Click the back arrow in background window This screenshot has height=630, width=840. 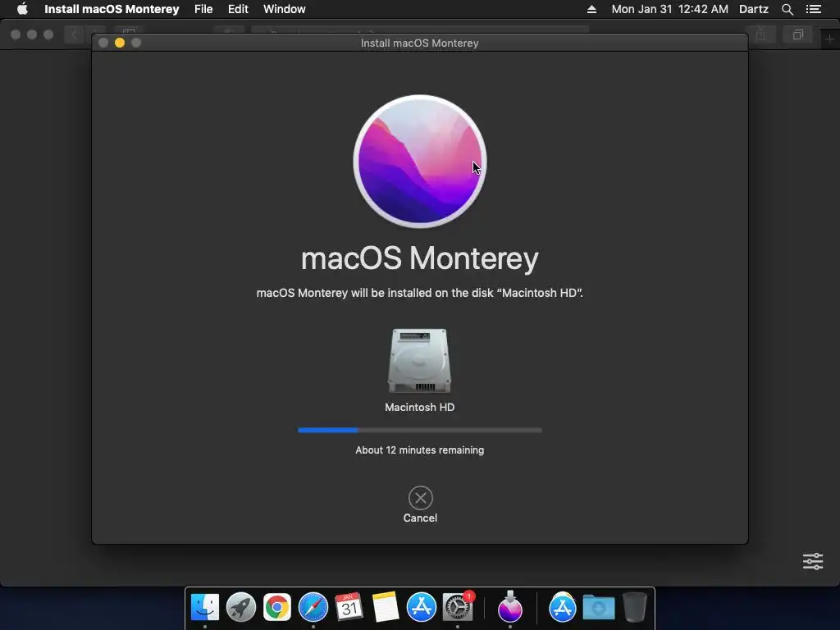point(74,35)
